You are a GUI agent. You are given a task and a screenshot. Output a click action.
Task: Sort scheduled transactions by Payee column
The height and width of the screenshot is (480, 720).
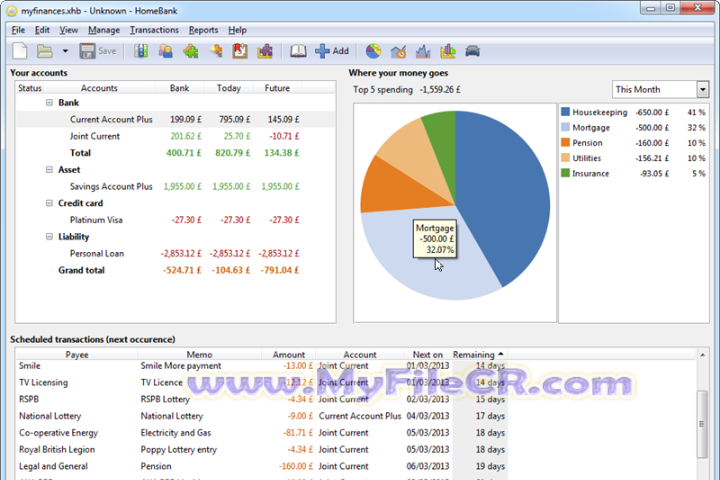pyautogui.click(x=77, y=355)
